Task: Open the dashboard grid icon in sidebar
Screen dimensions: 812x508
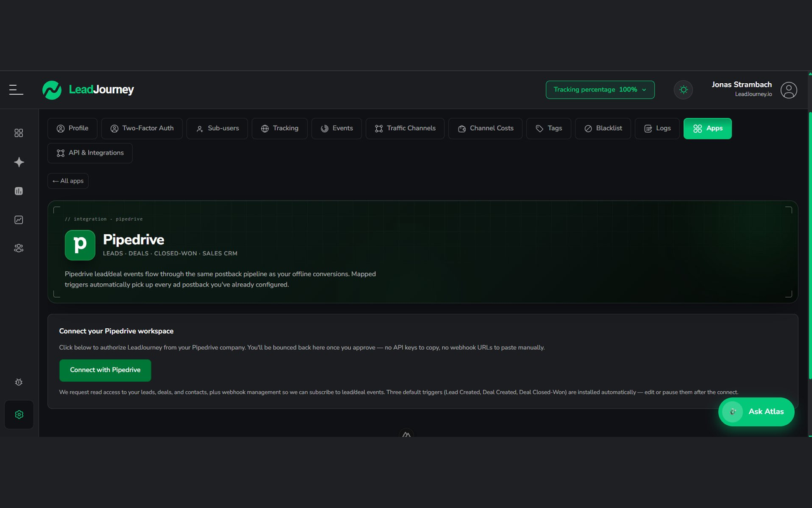Action: 19,133
